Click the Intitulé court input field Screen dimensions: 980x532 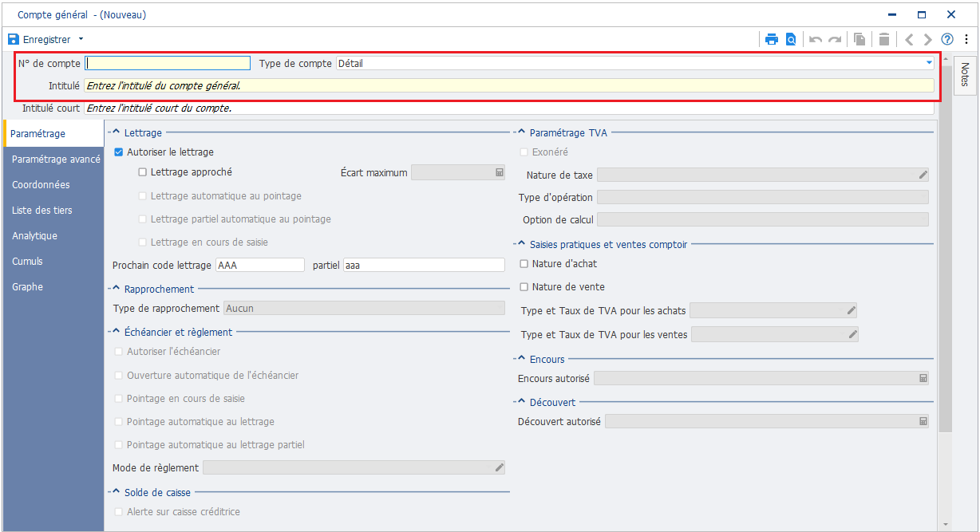click(x=509, y=108)
